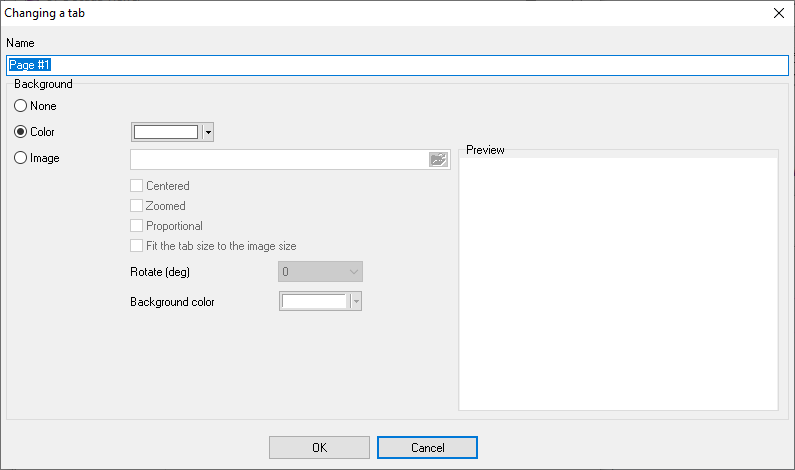Click the Cancel button
The width and height of the screenshot is (795, 470).
click(427, 448)
